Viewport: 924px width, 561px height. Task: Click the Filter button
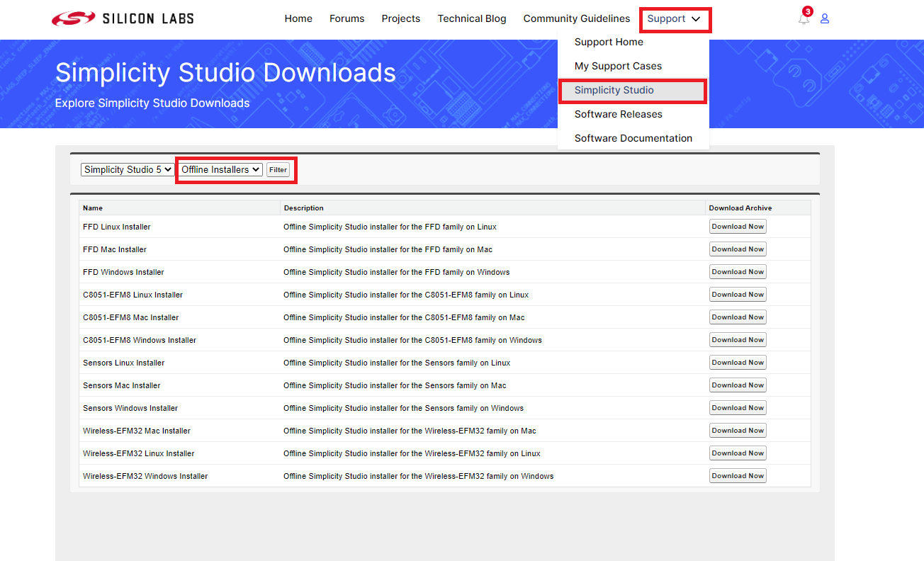point(278,170)
